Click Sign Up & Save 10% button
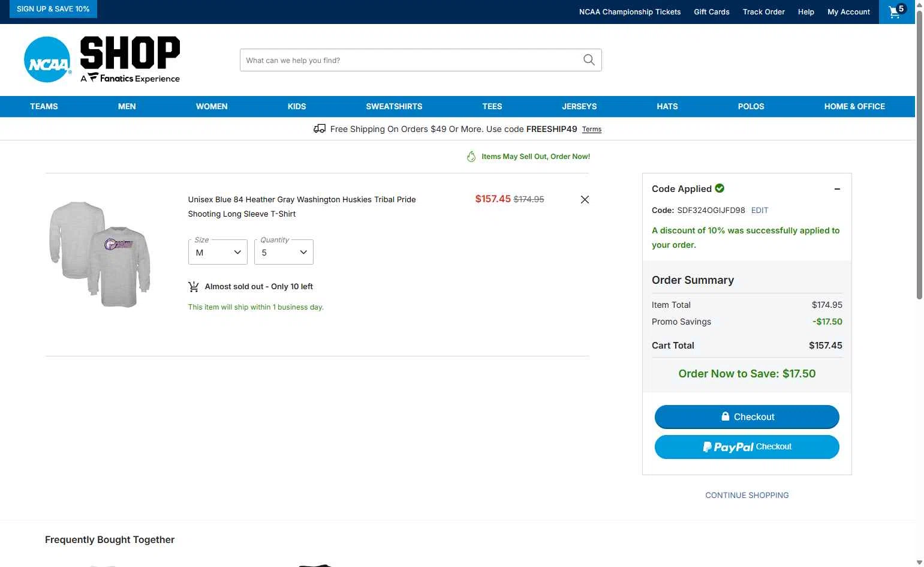The image size is (924, 567). coord(53,9)
